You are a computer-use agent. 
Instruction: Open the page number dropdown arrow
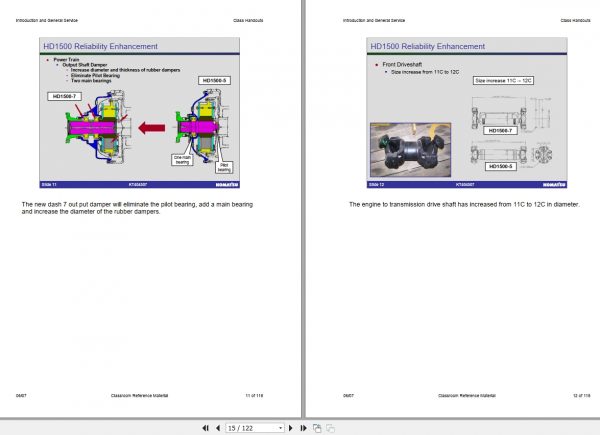click(280, 428)
